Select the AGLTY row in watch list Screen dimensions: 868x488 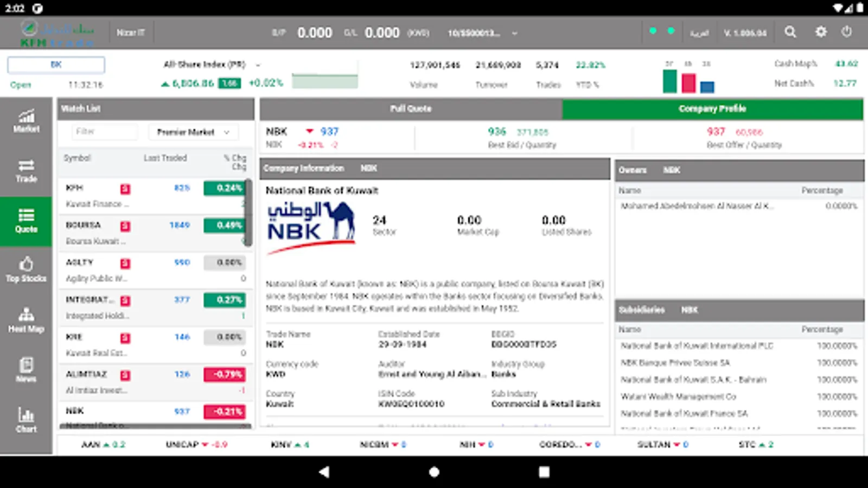coord(155,271)
